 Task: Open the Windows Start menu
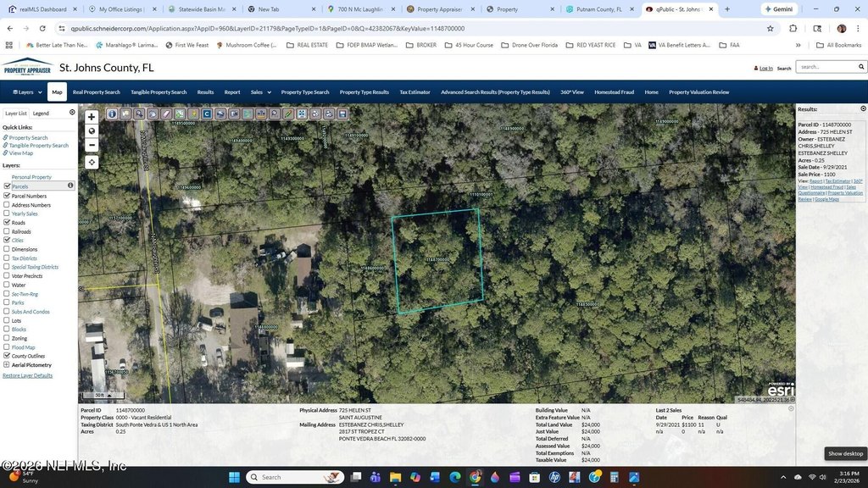pos(234,477)
